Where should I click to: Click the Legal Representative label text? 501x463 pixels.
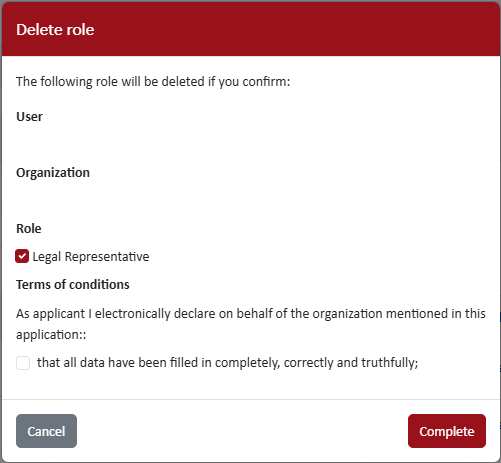(91, 257)
